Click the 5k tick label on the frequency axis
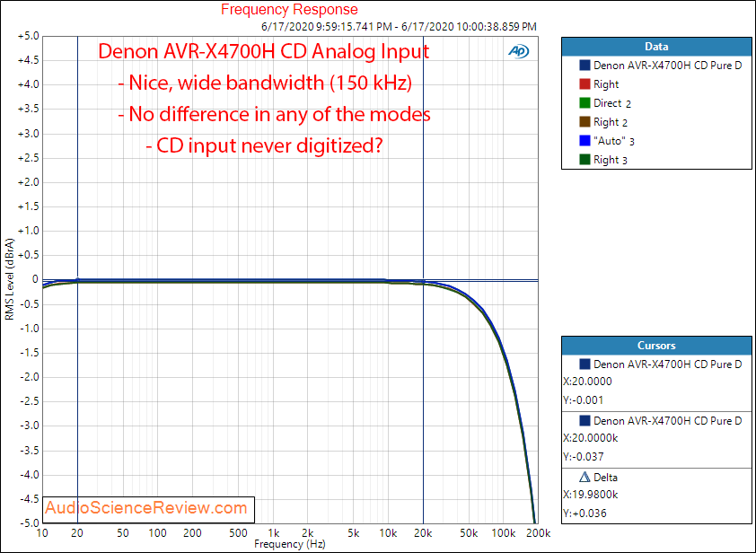756x553 pixels. tap(354, 533)
